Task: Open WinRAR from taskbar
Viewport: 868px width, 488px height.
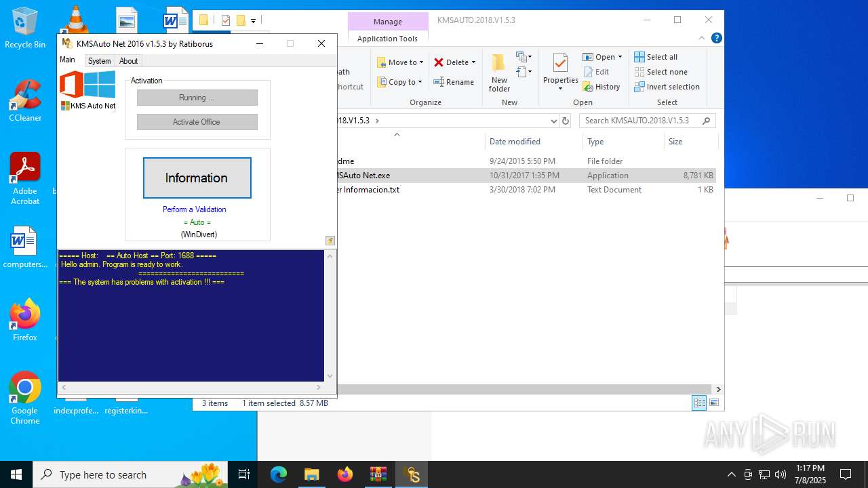Action: (x=378, y=474)
